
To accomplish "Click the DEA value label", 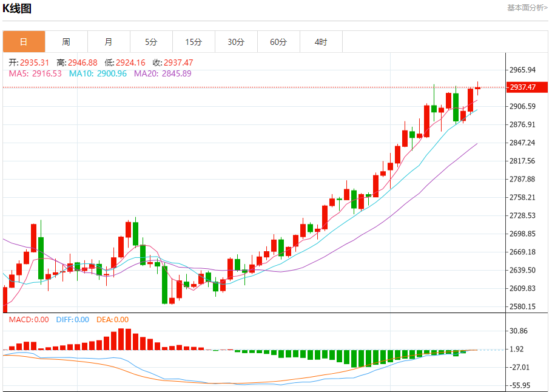I will pyautogui.click(x=113, y=320).
